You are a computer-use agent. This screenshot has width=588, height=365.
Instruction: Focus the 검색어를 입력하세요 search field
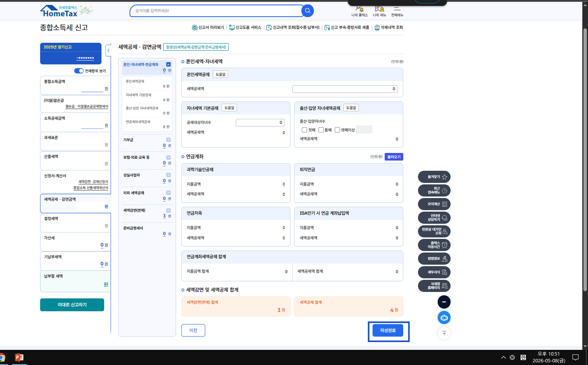pos(216,11)
